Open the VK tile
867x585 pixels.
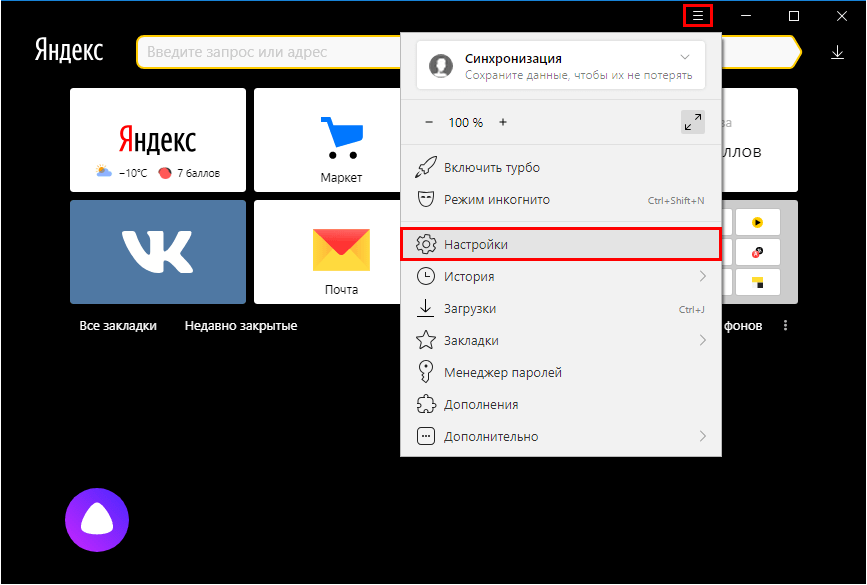pyautogui.click(x=158, y=252)
